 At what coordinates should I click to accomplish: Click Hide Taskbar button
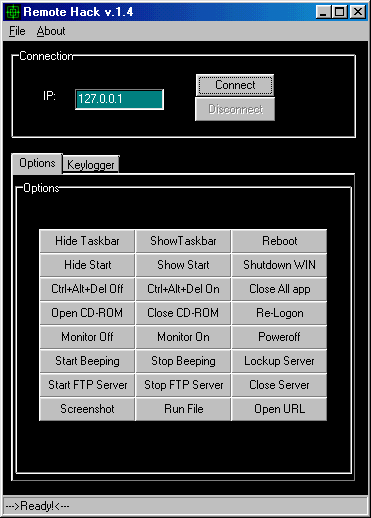[87, 241]
